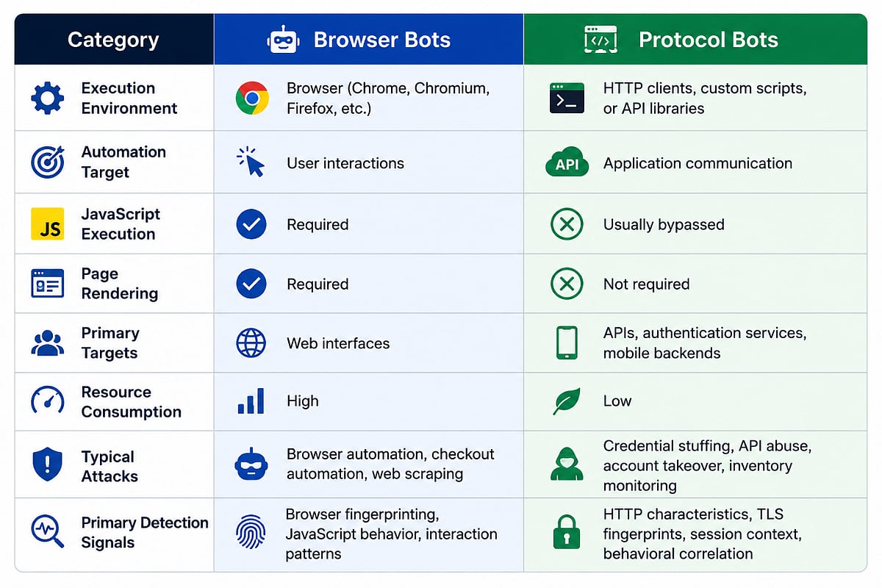Click the Typical Attacks label
This screenshot has width=882, height=588.
click(x=110, y=466)
